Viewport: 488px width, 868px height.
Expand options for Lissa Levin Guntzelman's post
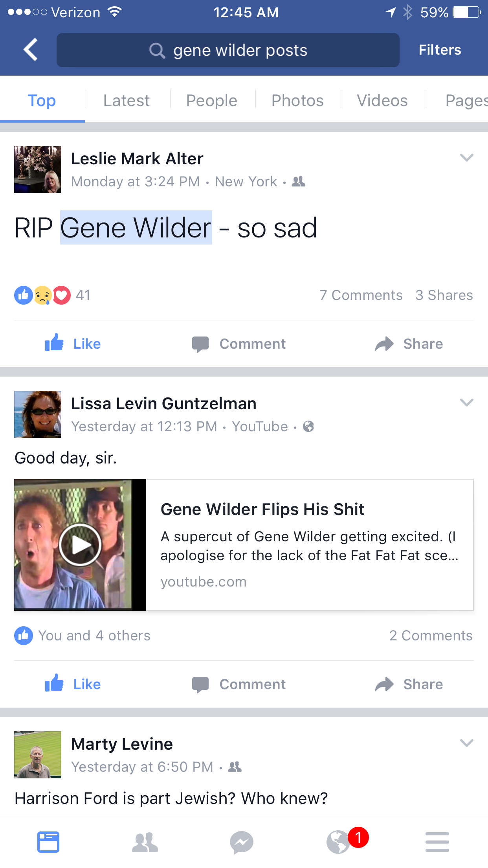[x=466, y=403]
